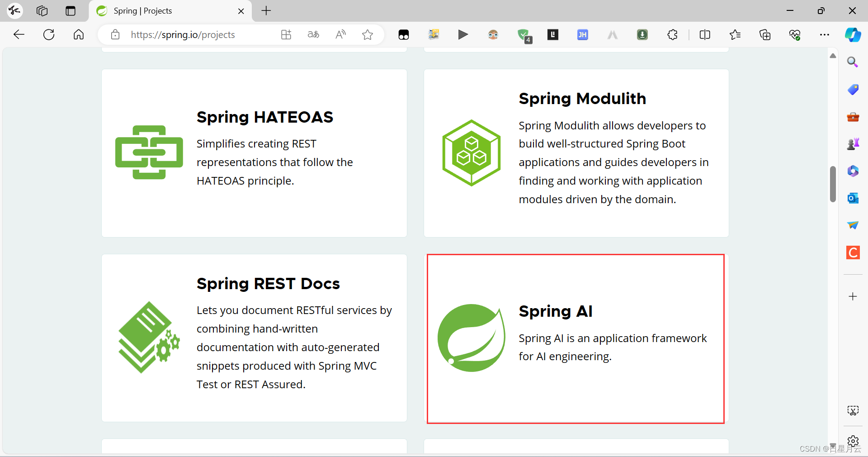Close the Spring | Projects tab
This screenshot has height=457, width=868.
[x=241, y=11]
